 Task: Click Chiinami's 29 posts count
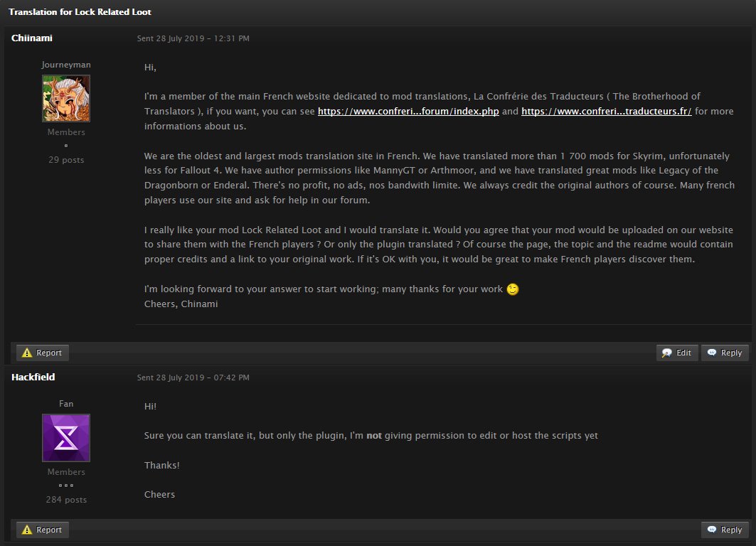tap(66, 159)
